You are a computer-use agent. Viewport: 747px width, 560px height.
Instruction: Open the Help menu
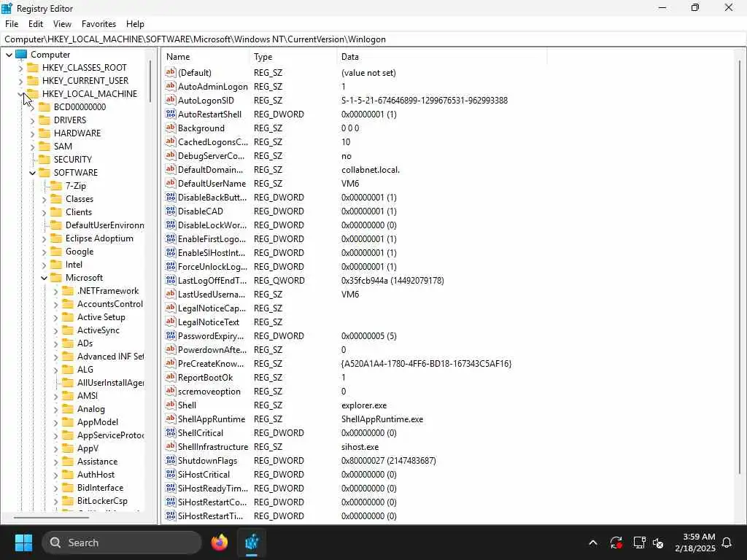click(x=135, y=24)
